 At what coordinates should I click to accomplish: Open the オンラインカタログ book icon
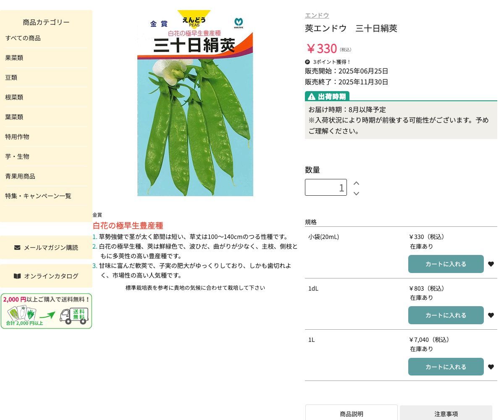[17, 276]
